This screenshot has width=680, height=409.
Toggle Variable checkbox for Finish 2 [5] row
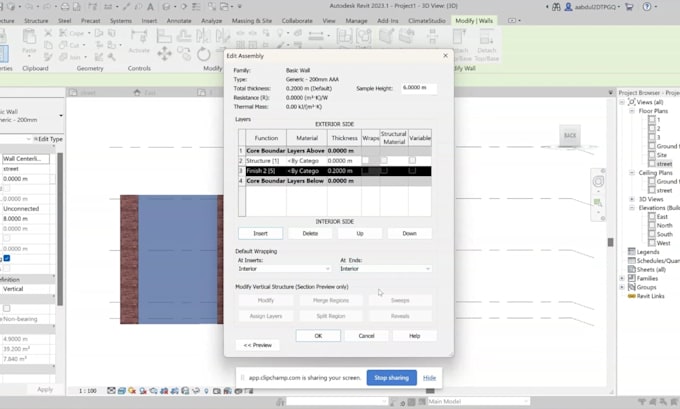(x=412, y=171)
